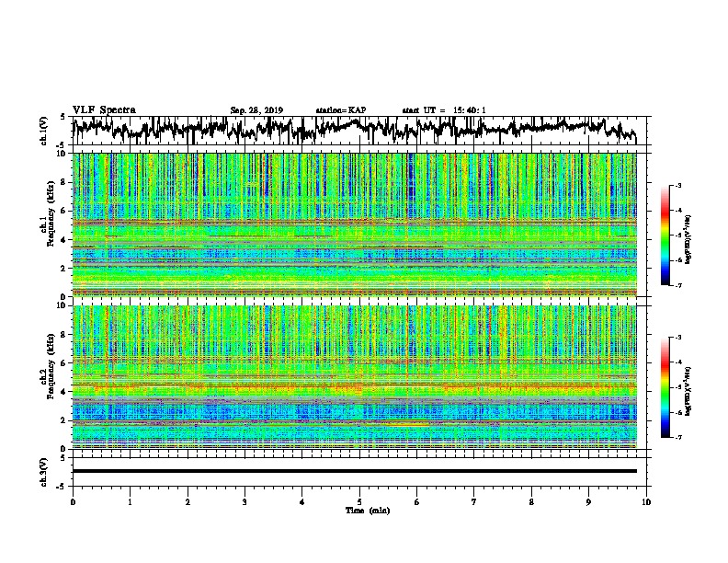Image resolution: width=728 pixels, height=563 pixels.
Task: Click the '-7' label on ch.2 colorbar
Action: (x=677, y=437)
